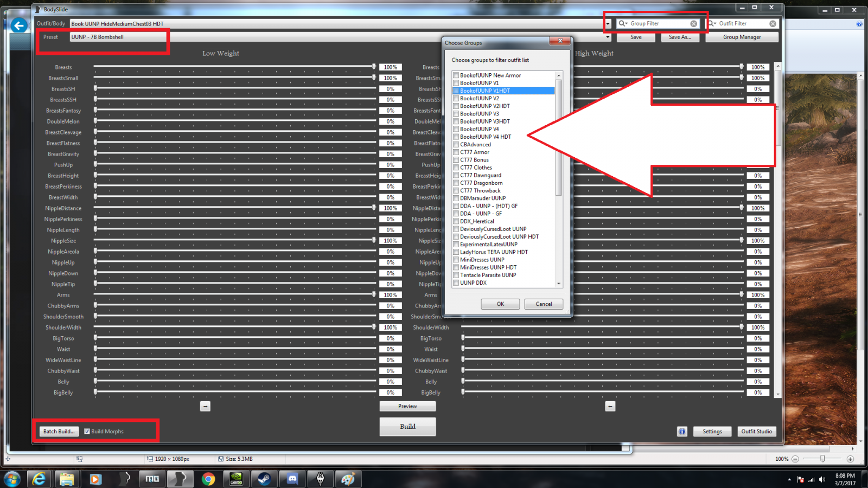This screenshot has width=868, height=488.
Task: Clear the Outfit Filter field with its X icon
Action: 773,23
